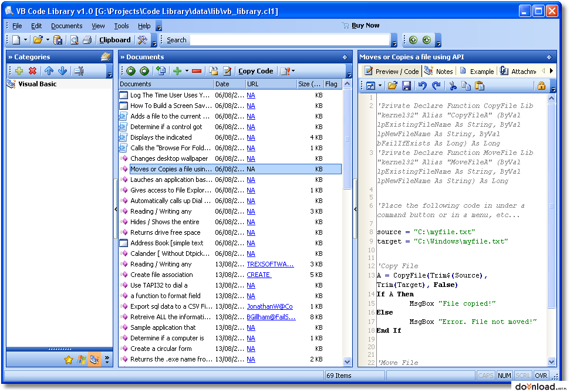Click the Undo arrow in code editor toolbar

(423, 86)
